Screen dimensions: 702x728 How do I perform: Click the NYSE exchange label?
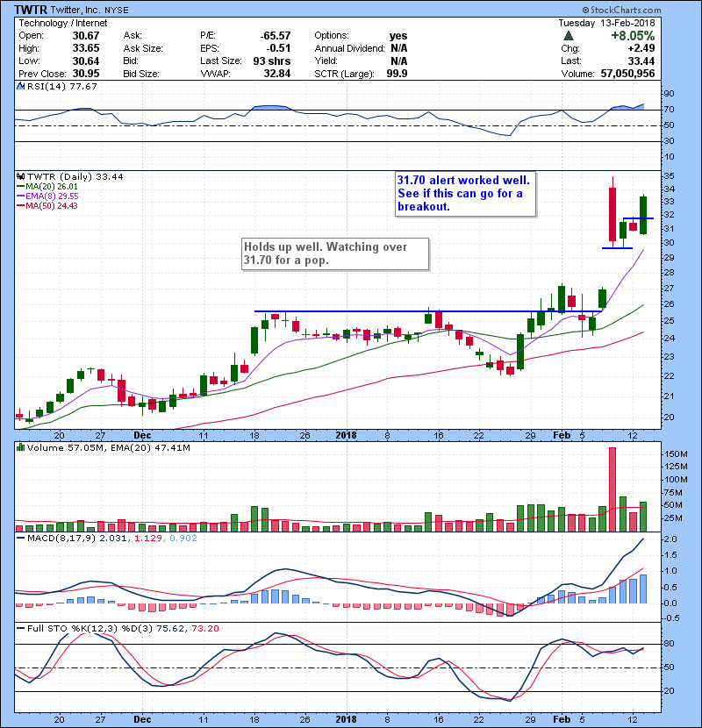point(117,11)
